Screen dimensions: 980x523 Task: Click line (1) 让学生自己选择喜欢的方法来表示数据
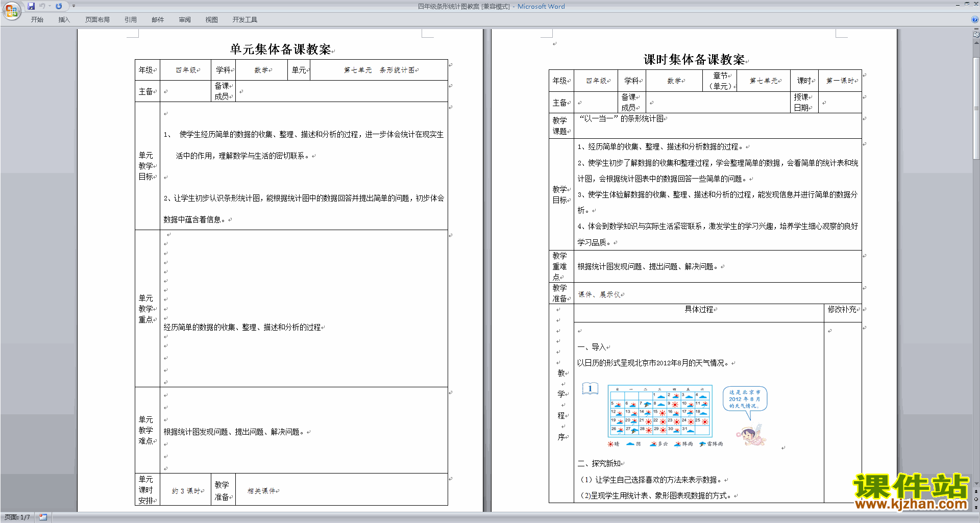651,480
